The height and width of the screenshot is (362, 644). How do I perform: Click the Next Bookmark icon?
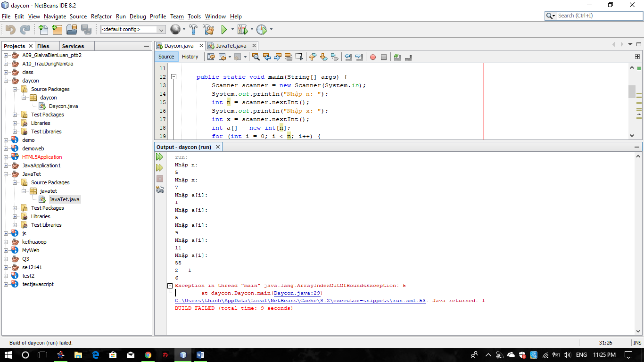(x=323, y=57)
